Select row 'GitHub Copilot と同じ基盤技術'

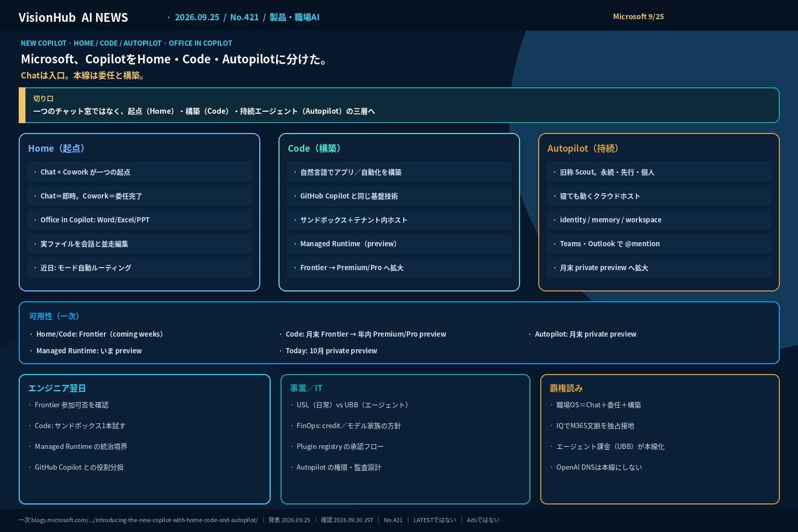pyautogui.click(x=399, y=196)
